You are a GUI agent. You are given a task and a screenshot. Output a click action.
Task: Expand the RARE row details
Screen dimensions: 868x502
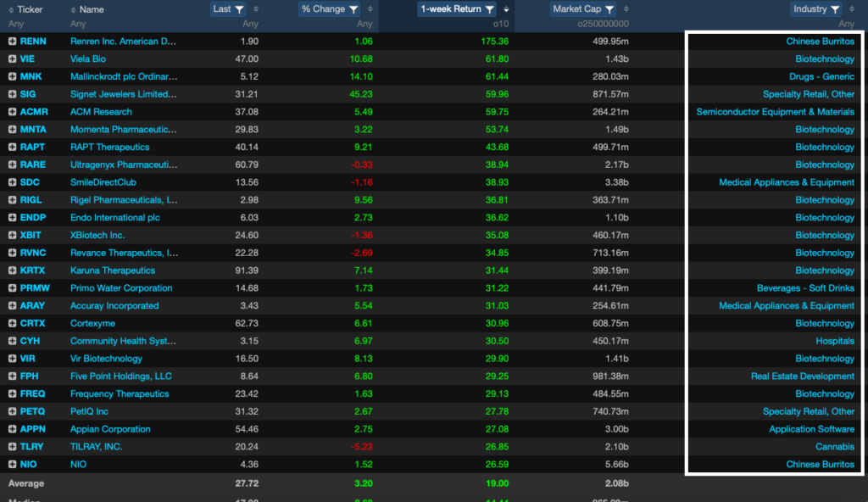12,165
